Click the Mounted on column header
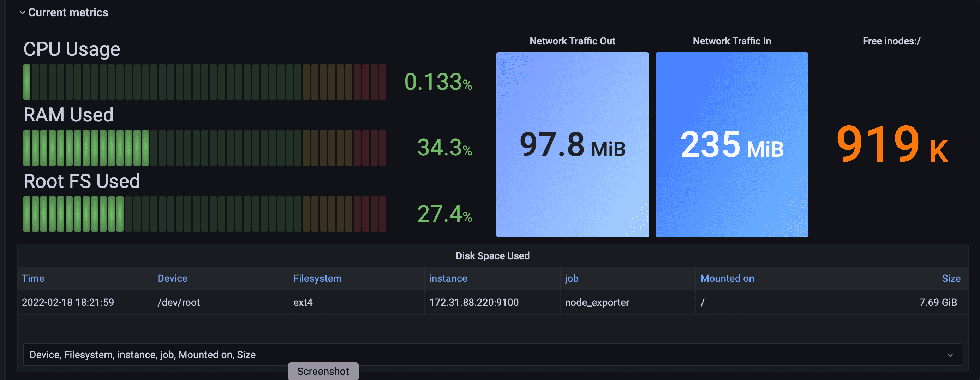 coord(727,278)
